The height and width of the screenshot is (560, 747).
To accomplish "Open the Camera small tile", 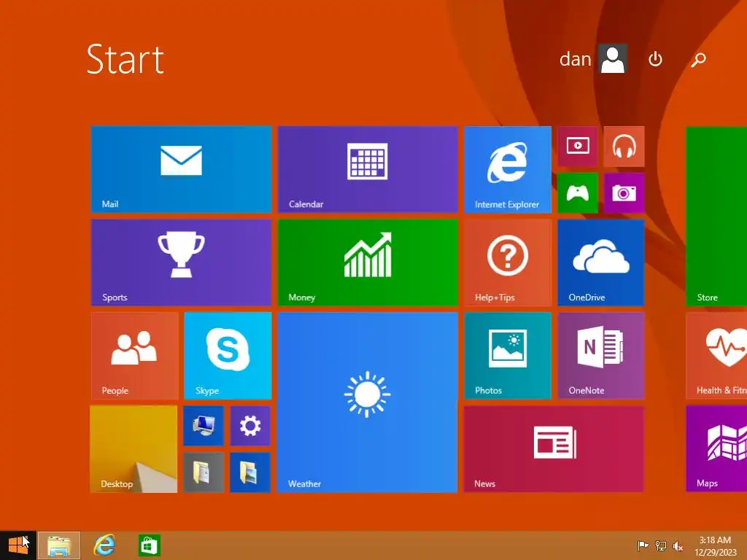I will (x=624, y=192).
